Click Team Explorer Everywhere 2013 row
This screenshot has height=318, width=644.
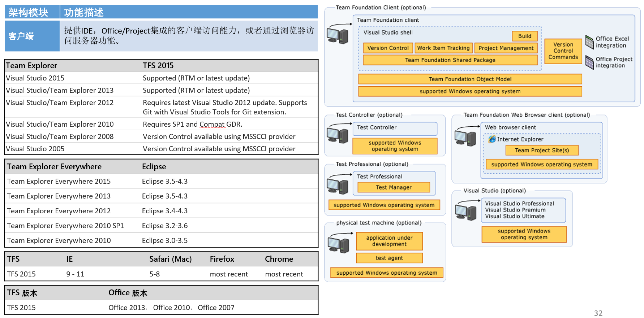coord(161,196)
